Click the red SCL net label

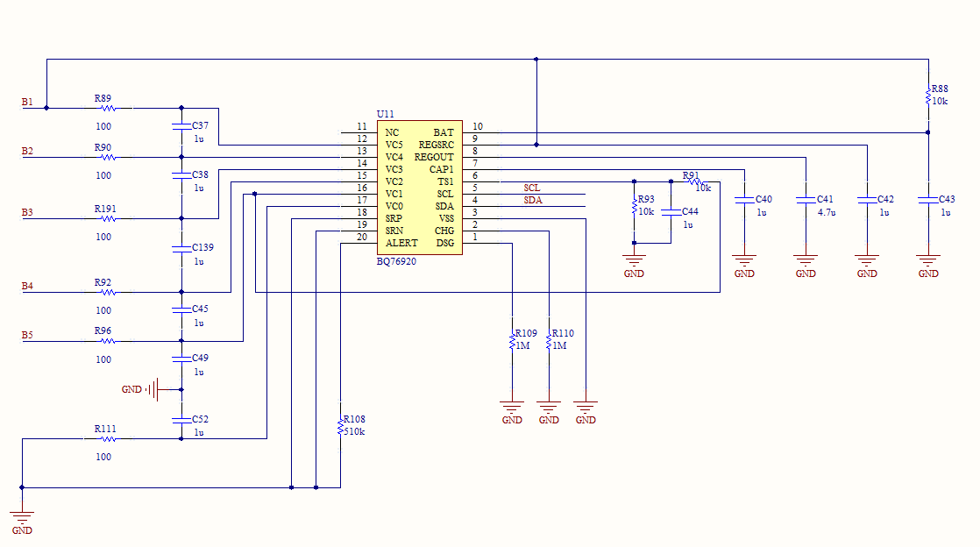(532, 188)
